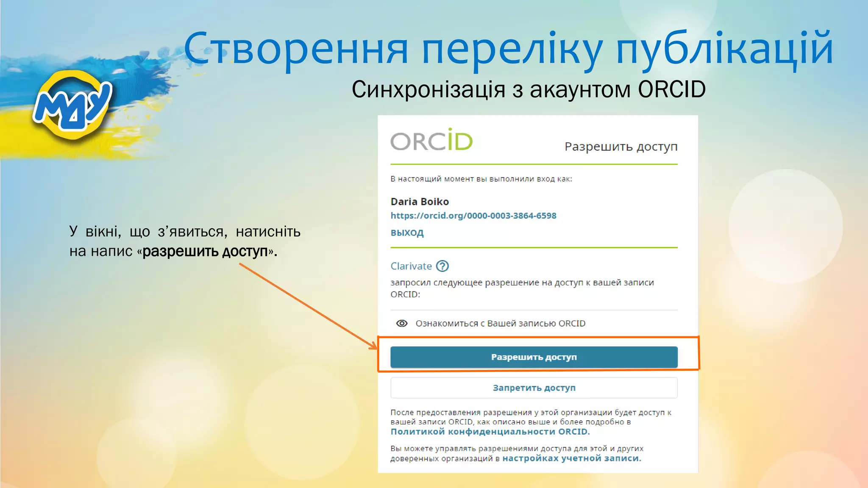
Task: Select the user name Daria Boiko
Action: tap(420, 202)
